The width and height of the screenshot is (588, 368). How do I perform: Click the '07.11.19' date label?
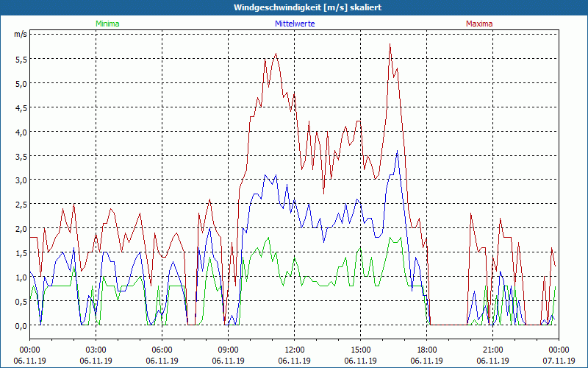pyautogui.click(x=559, y=361)
